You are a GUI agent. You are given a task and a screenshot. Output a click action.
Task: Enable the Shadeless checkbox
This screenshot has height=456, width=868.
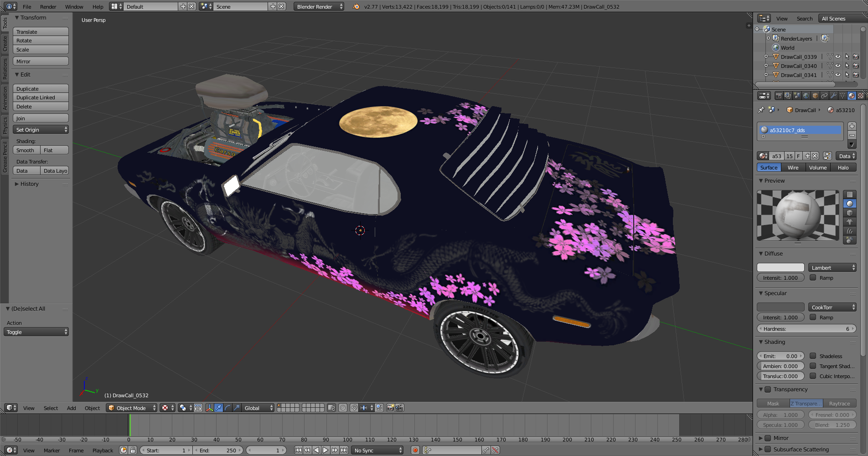tap(813, 356)
